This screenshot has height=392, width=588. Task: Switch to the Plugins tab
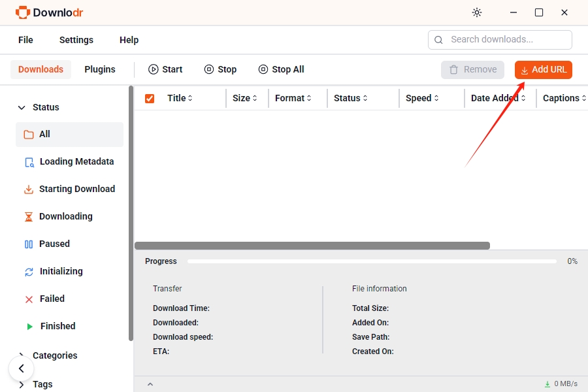tap(100, 69)
